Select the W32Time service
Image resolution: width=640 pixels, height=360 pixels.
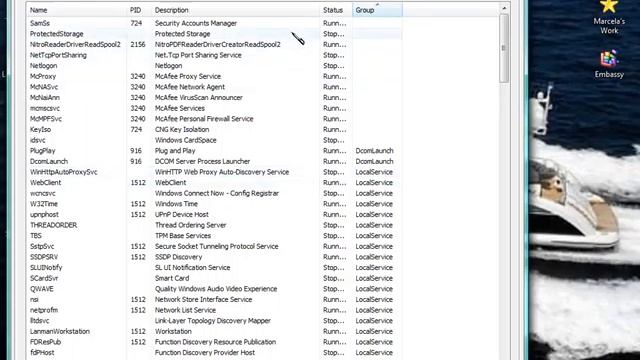(44, 204)
